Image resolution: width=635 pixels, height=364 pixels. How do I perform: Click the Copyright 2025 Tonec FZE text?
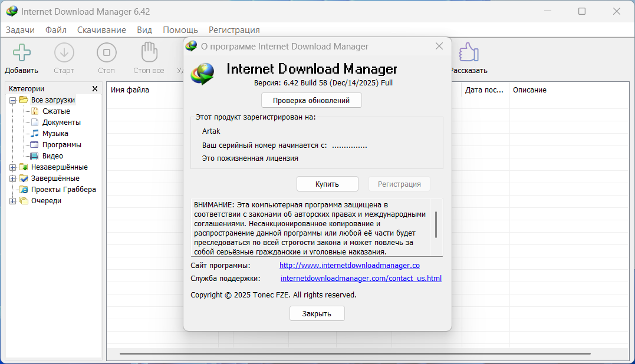pyautogui.click(x=274, y=295)
